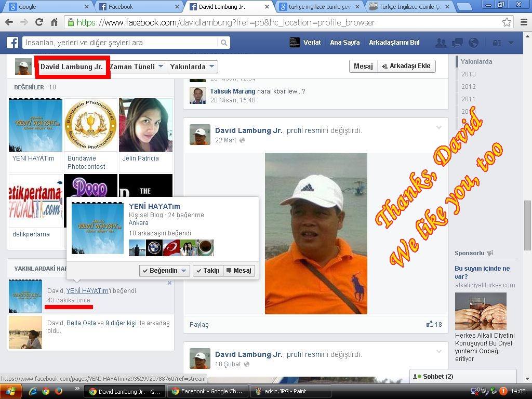Viewport: 532px width, 399px height.
Task: Open the YENİ HAYATım link in the activity
Action: (x=87, y=291)
